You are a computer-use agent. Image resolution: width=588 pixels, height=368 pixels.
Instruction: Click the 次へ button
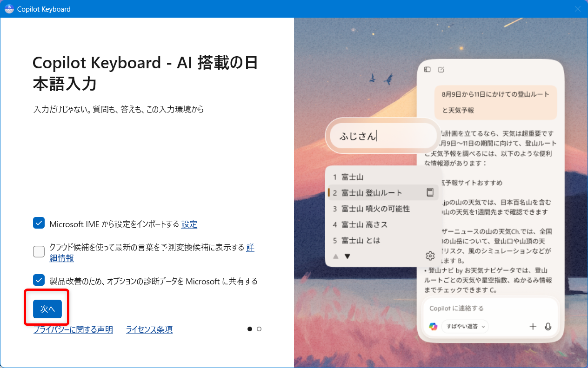[x=47, y=309]
